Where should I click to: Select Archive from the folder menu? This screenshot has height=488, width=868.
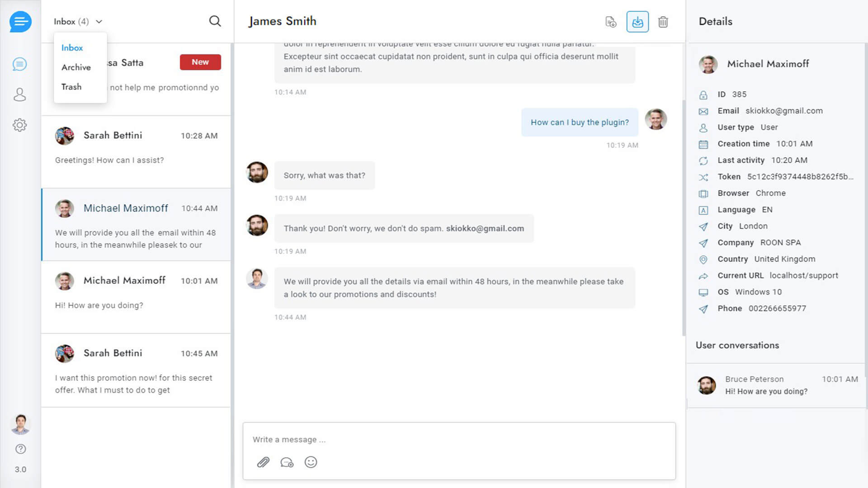click(x=75, y=67)
